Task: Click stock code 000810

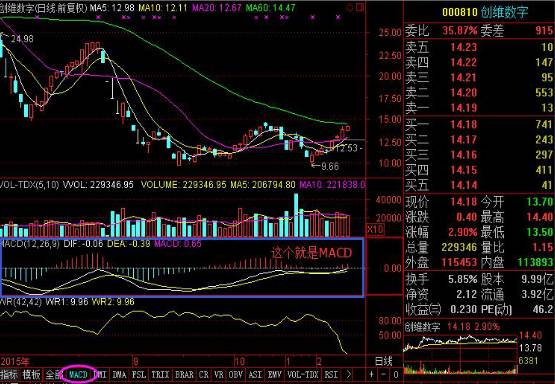Action: 459,12
